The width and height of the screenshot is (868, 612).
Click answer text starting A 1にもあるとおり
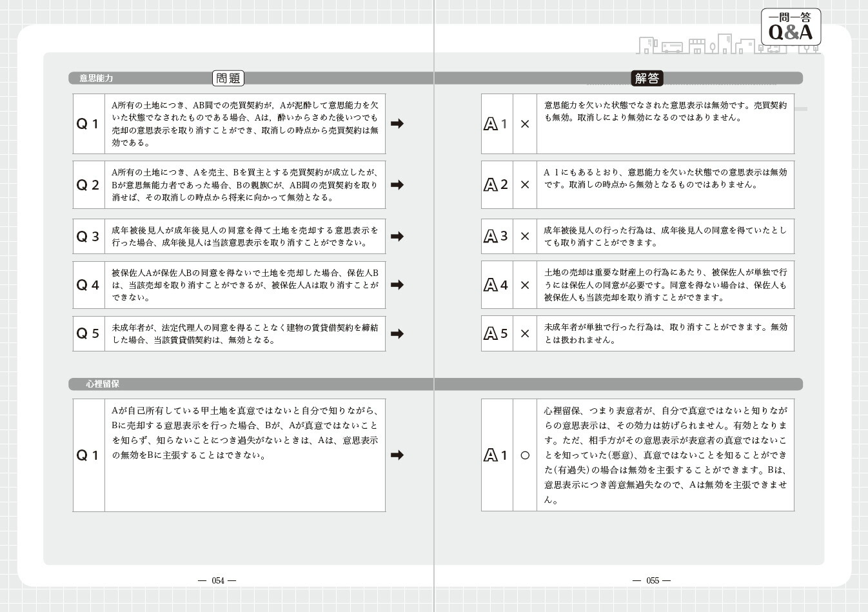click(x=666, y=179)
